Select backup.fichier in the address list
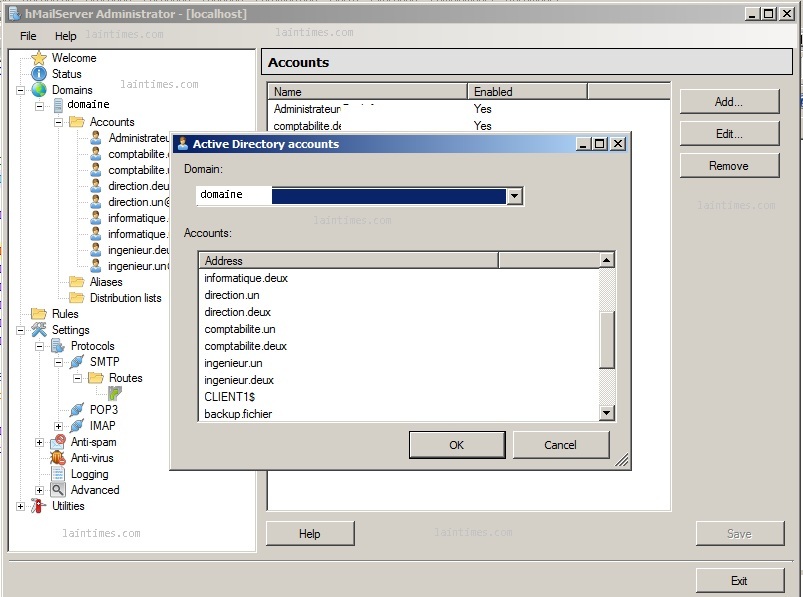The height and width of the screenshot is (597, 803). (x=238, y=414)
